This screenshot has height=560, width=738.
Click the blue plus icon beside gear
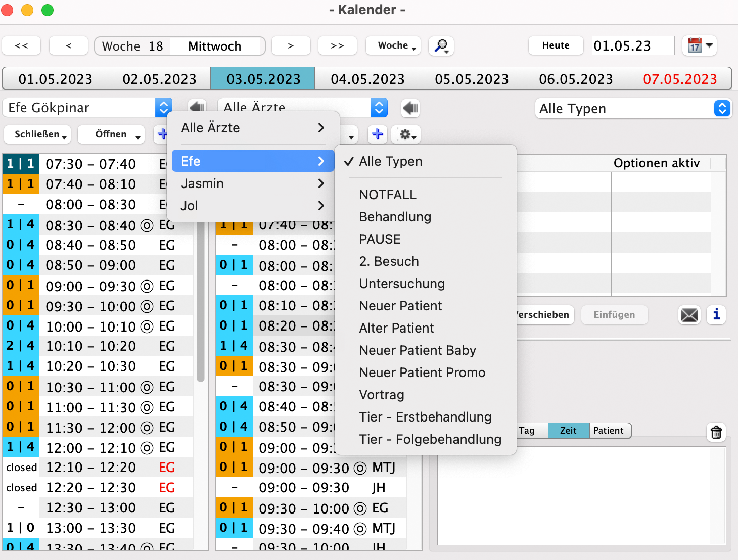378,134
